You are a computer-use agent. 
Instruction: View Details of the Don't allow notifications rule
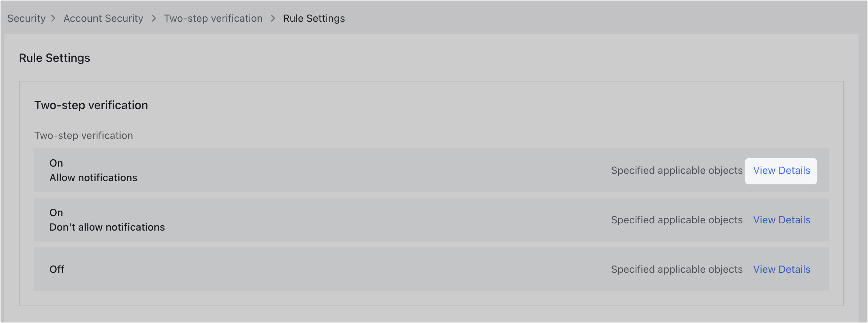(782, 220)
